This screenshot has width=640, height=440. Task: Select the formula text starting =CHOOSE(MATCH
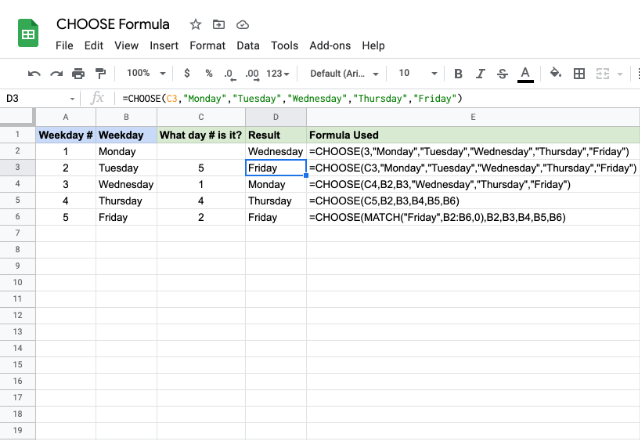coord(437,217)
